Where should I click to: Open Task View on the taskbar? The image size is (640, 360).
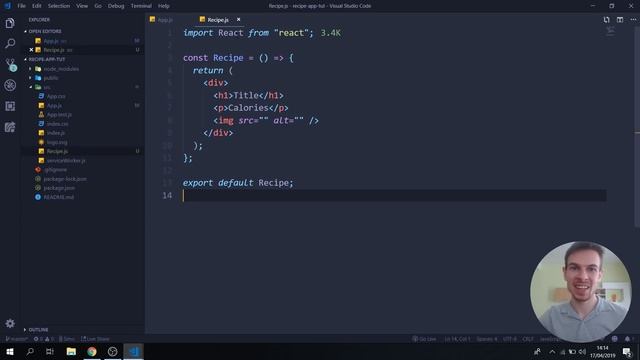[x=50, y=351]
